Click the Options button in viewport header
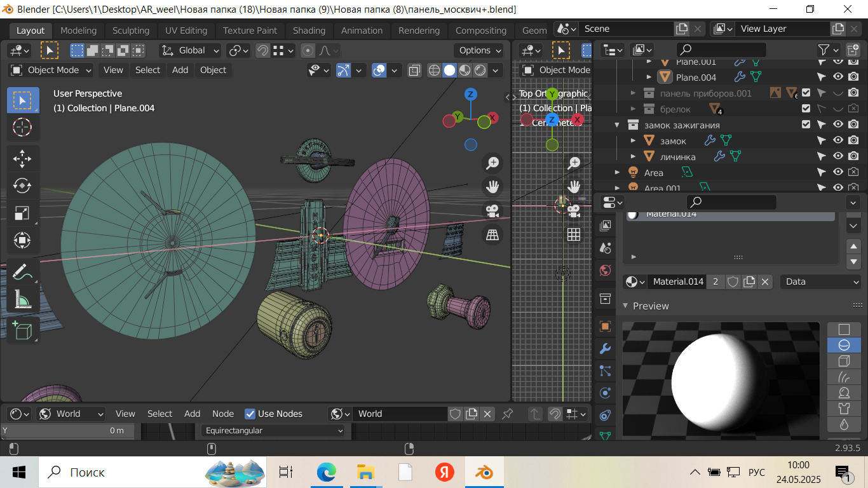 (x=478, y=50)
